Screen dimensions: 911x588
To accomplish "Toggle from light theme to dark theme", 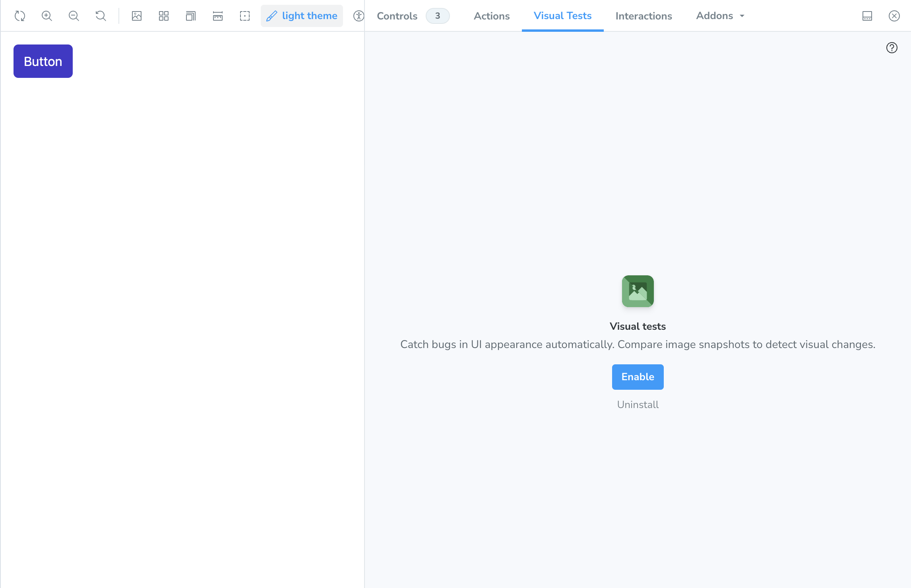I will tap(302, 16).
